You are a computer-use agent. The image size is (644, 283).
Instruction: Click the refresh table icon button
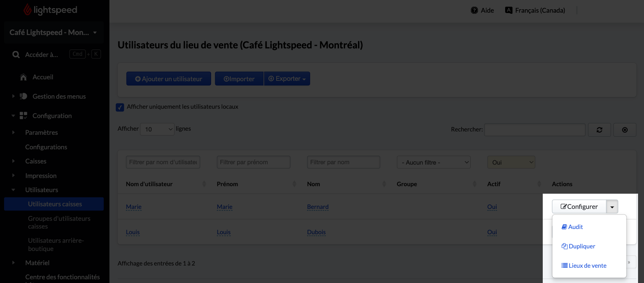(599, 130)
